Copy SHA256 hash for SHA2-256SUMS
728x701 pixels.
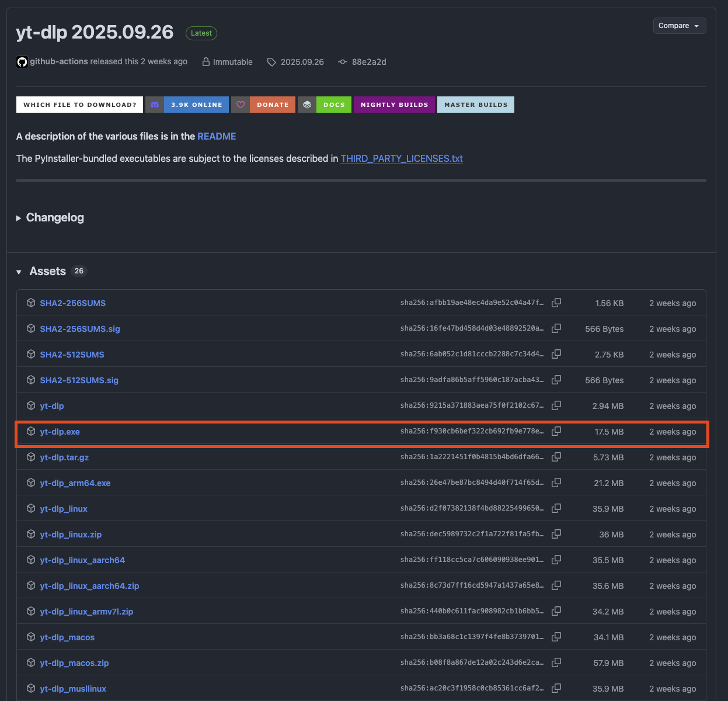coord(556,303)
